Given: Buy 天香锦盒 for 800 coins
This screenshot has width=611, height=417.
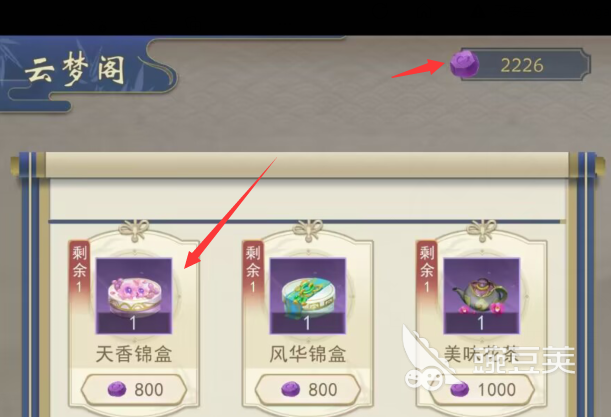Looking at the screenshot, I should (x=134, y=389).
